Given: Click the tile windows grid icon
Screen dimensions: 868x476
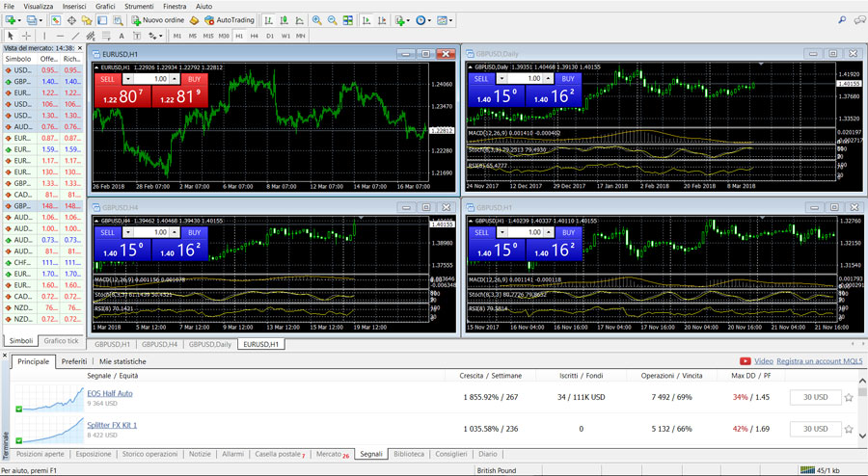Looking at the screenshot, I should tap(347, 20).
